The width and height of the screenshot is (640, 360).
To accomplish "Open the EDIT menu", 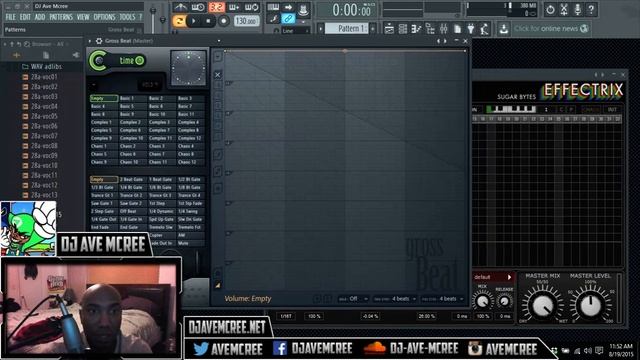I will tap(25, 17).
